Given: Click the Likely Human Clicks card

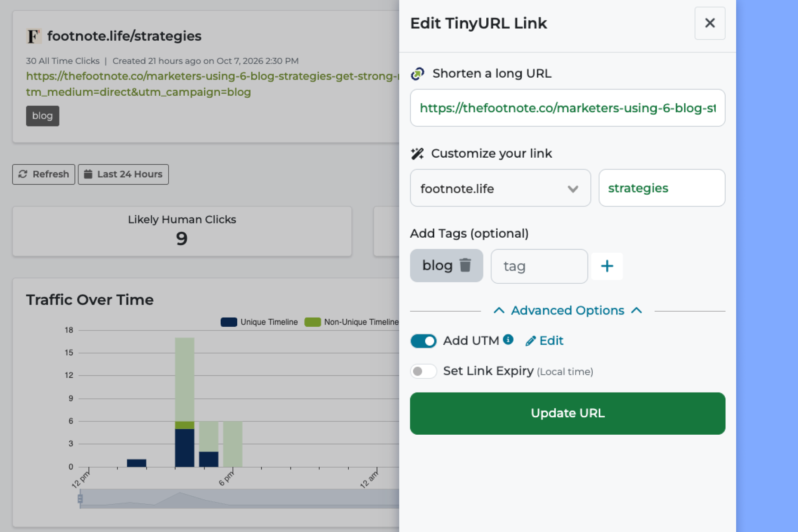Looking at the screenshot, I should coord(182,231).
